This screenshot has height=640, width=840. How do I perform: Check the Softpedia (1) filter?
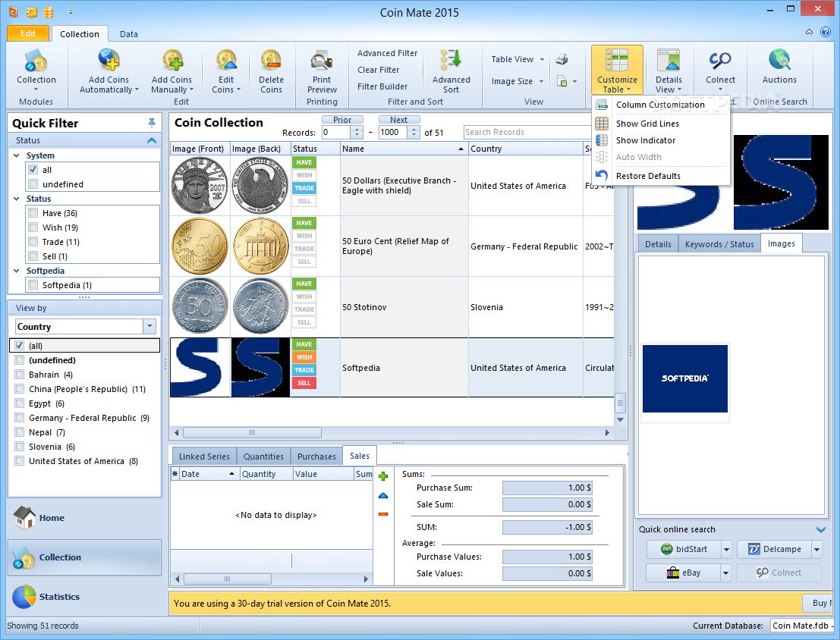(x=33, y=285)
